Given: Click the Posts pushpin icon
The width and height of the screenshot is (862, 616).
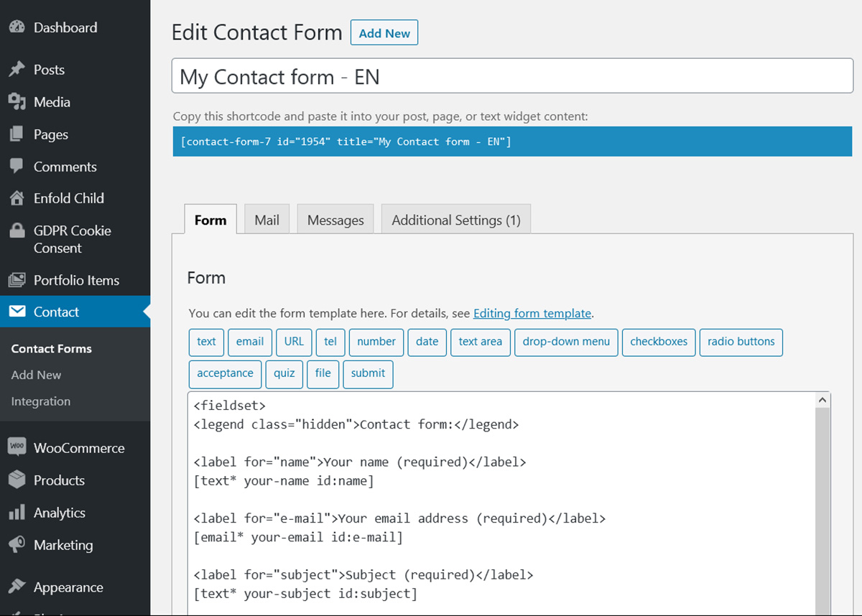Looking at the screenshot, I should pos(17,70).
